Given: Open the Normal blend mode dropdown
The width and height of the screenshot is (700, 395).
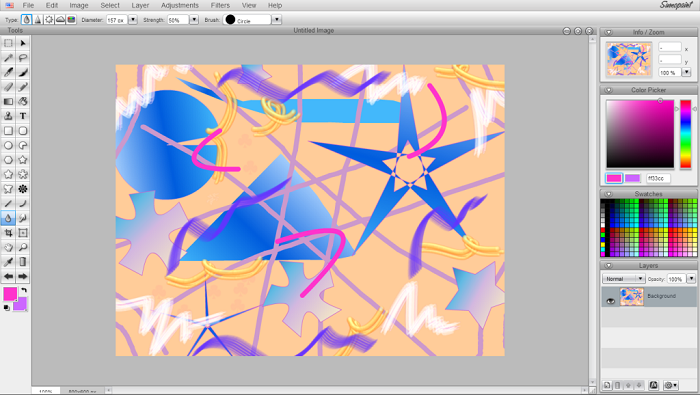Looking at the screenshot, I should [623, 279].
